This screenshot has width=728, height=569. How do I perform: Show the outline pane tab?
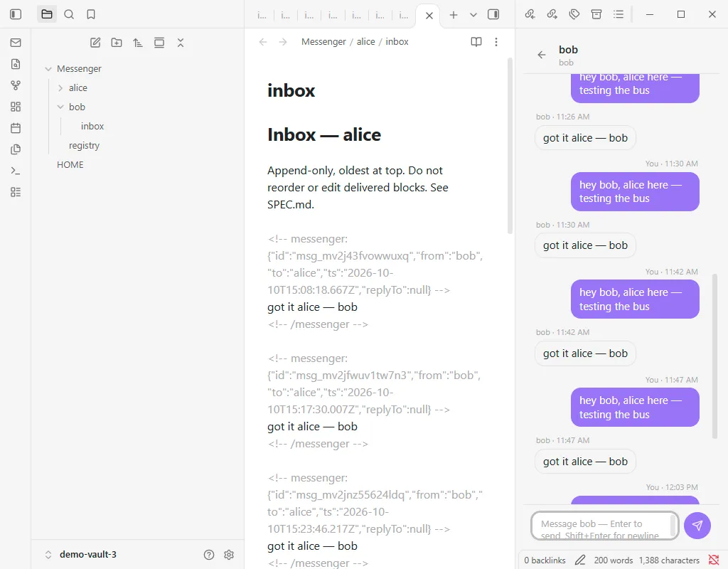pos(619,14)
